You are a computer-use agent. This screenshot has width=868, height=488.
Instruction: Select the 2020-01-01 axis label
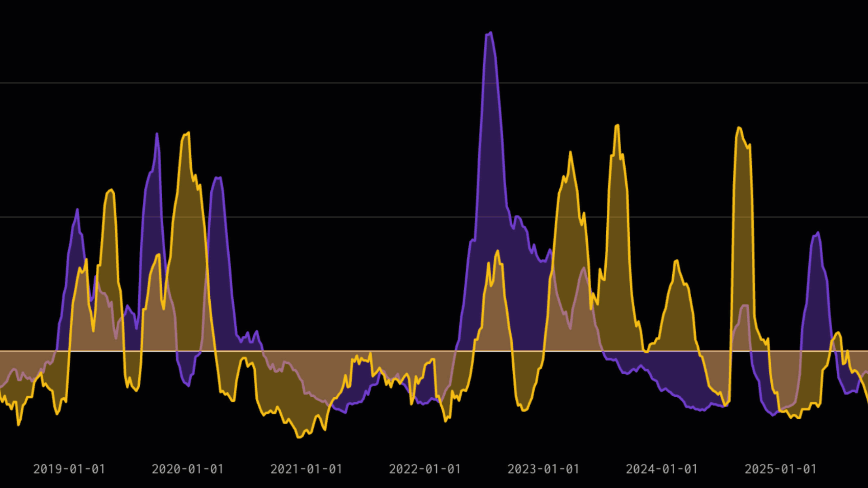click(x=188, y=469)
